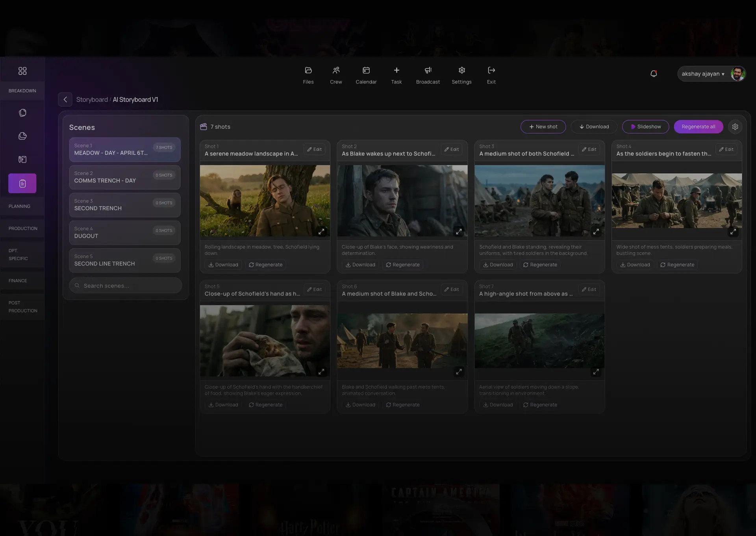Open the Storyboard breadcrumb link
Viewport: 756px width, 536px height.
click(x=92, y=100)
